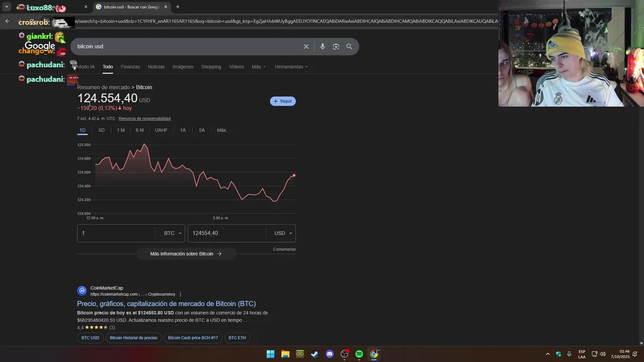
Task: Expand the Más search filter menu
Action: (259, 67)
